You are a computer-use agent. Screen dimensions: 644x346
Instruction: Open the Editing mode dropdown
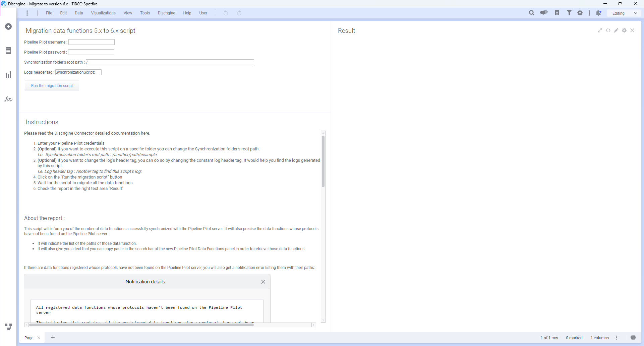click(624, 13)
